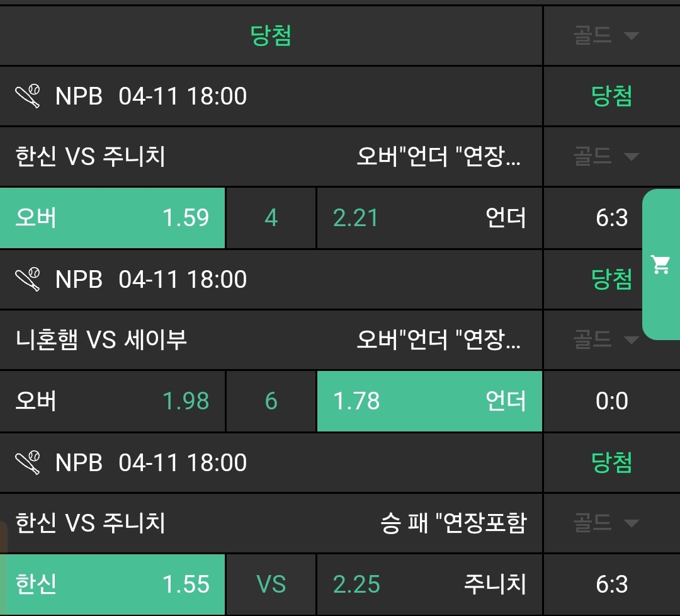
Task: Click the 니혼햄 VS 세이부 match title
Action: coord(101,339)
